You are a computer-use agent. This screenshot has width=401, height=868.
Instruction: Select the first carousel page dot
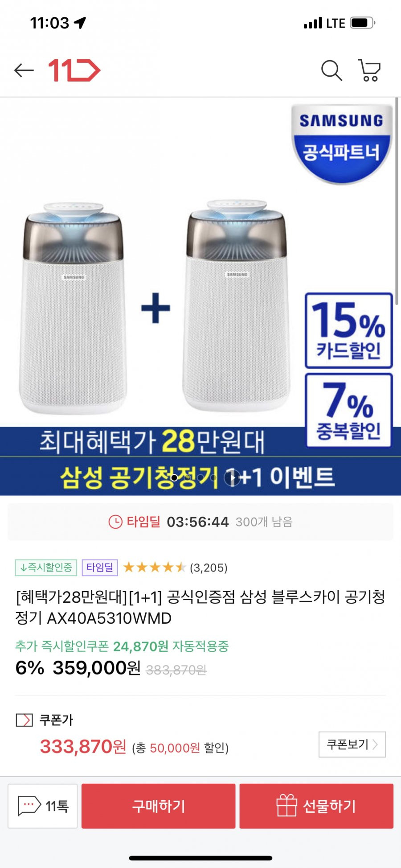tap(174, 478)
